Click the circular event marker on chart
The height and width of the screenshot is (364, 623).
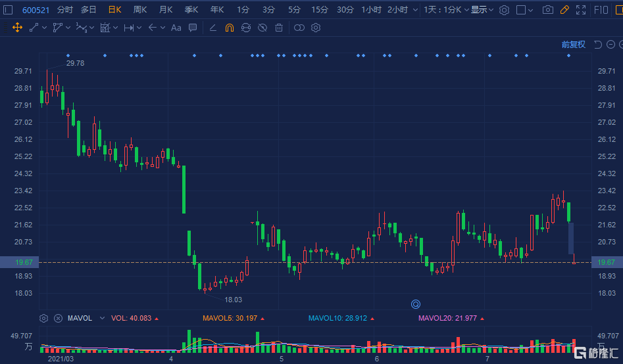(x=416, y=304)
